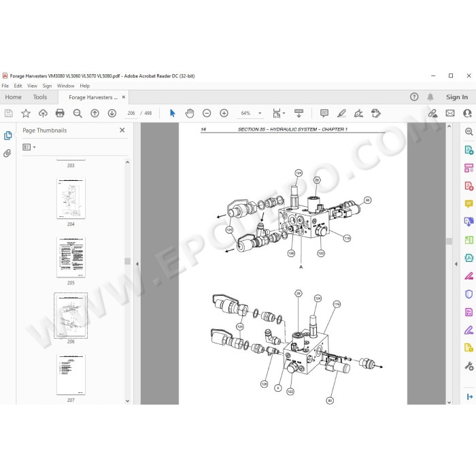The height and width of the screenshot is (476, 476).
Task: Zoom in with plus icon
Action: (x=224, y=114)
